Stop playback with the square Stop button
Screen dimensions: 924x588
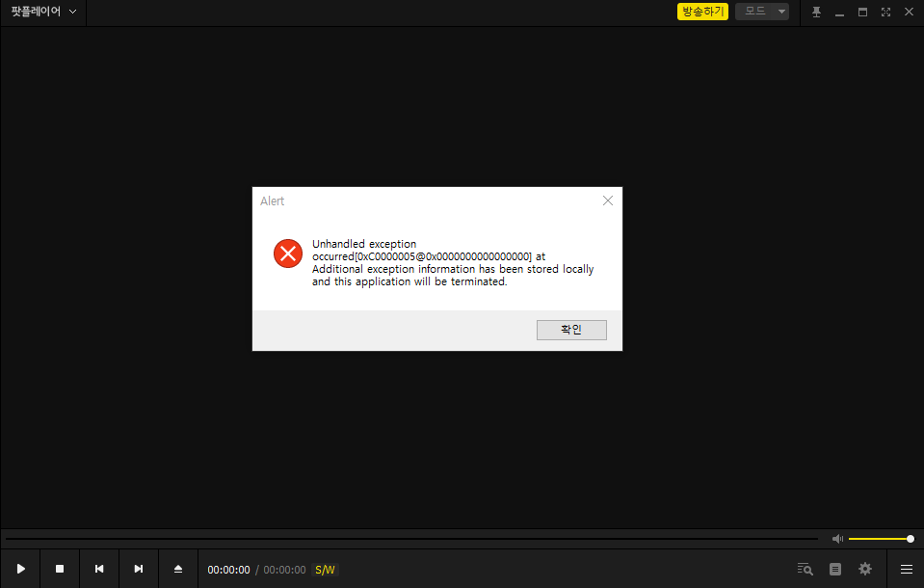(60, 569)
